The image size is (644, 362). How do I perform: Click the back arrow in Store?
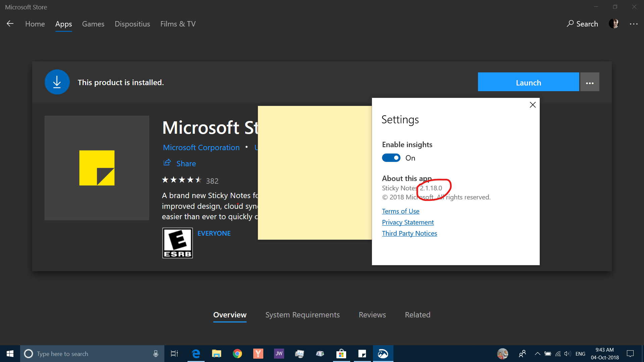[x=10, y=23]
